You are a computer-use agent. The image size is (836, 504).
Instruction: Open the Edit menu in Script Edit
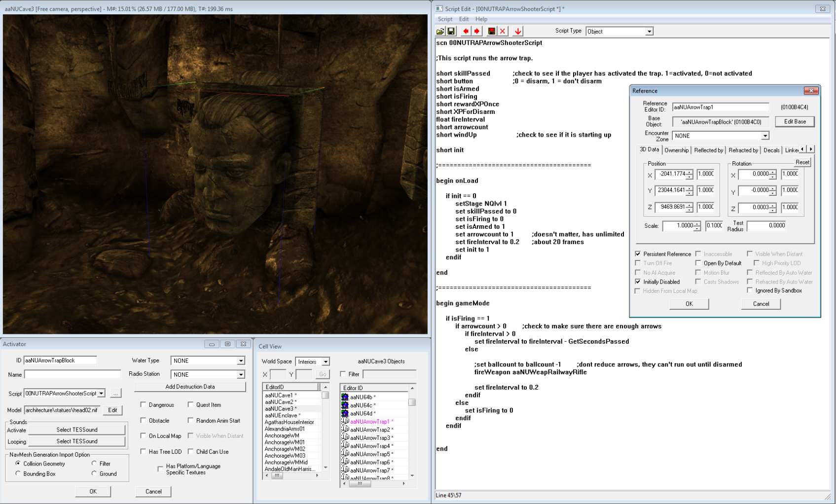point(464,19)
